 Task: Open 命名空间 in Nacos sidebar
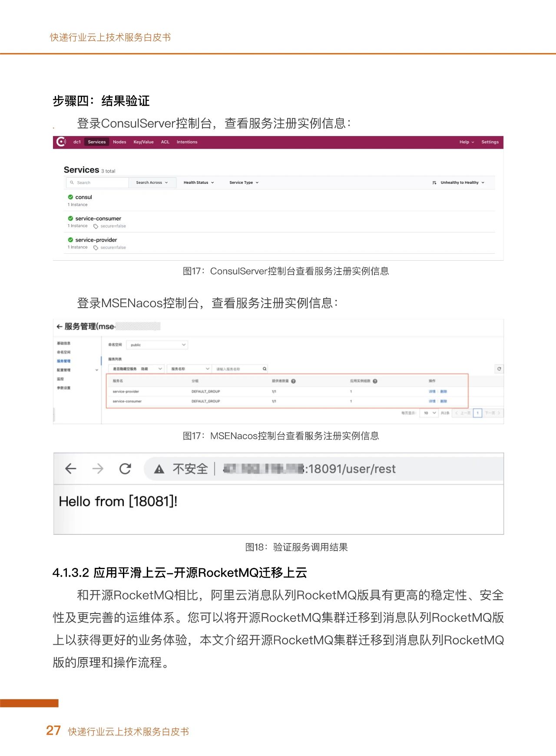click(63, 352)
